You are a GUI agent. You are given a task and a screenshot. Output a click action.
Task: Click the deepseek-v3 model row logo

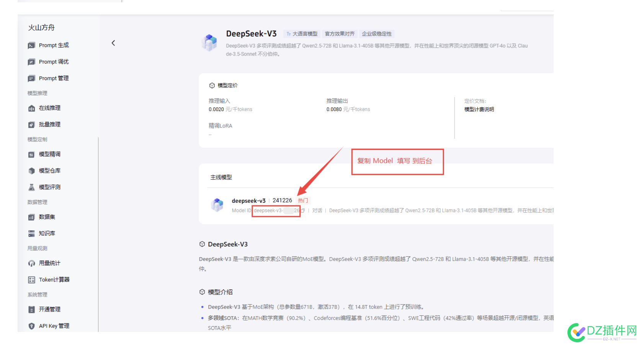tap(217, 205)
